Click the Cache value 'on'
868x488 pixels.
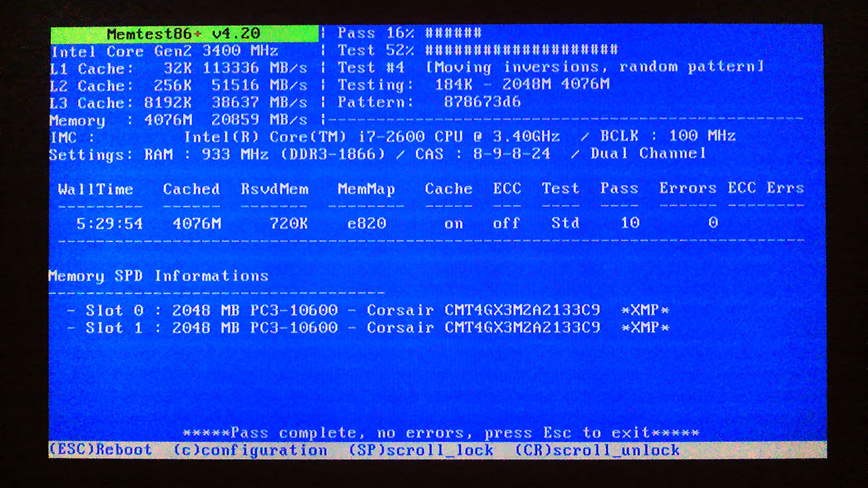click(x=454, y=223)
